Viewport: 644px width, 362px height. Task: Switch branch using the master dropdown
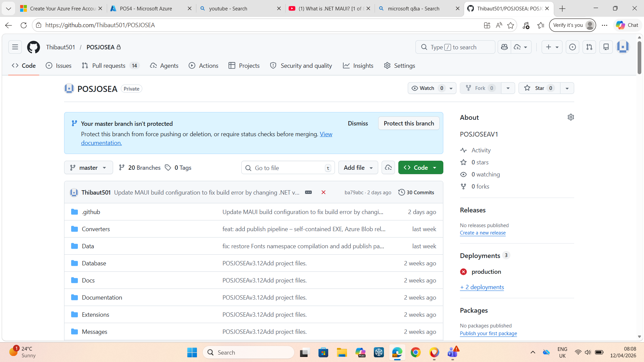(89, 167)
